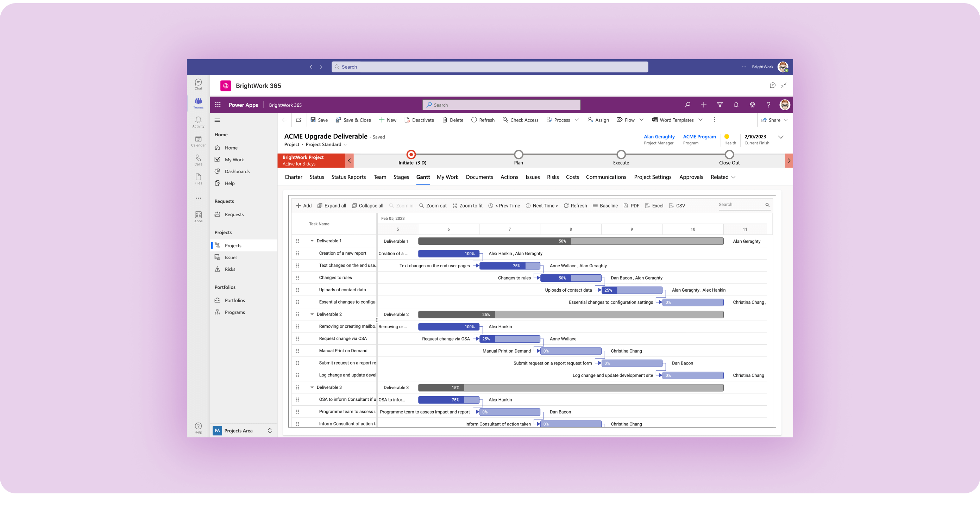Switch to the Risks tab

552,177
